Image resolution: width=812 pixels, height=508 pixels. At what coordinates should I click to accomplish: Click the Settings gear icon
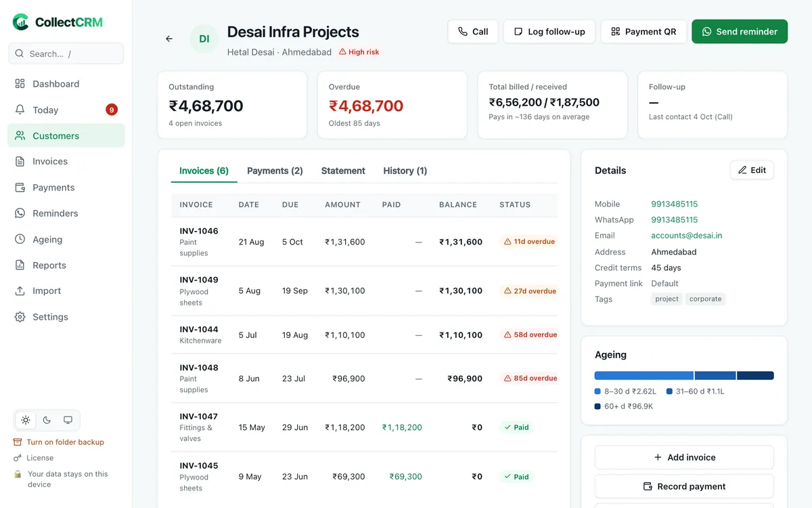20,317
